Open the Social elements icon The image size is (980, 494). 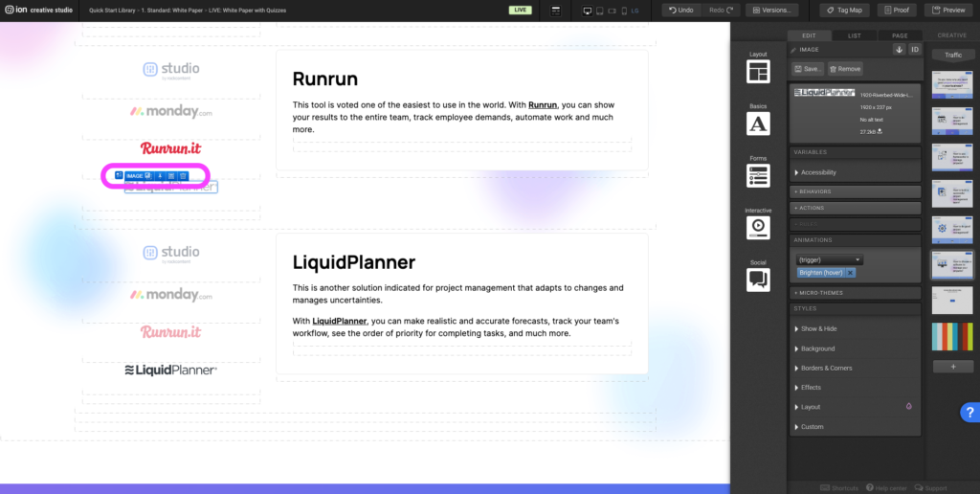[758, 279]
